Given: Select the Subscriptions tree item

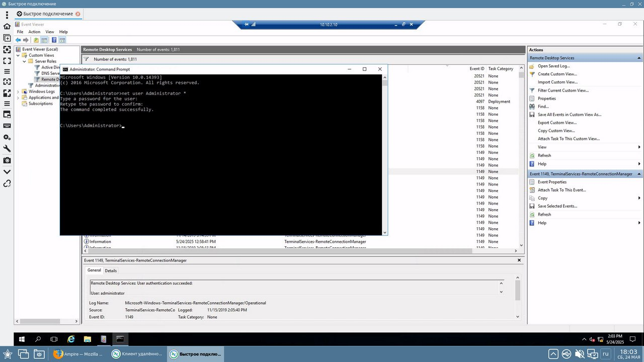Looking at the screenshot, I should point(40,104).
